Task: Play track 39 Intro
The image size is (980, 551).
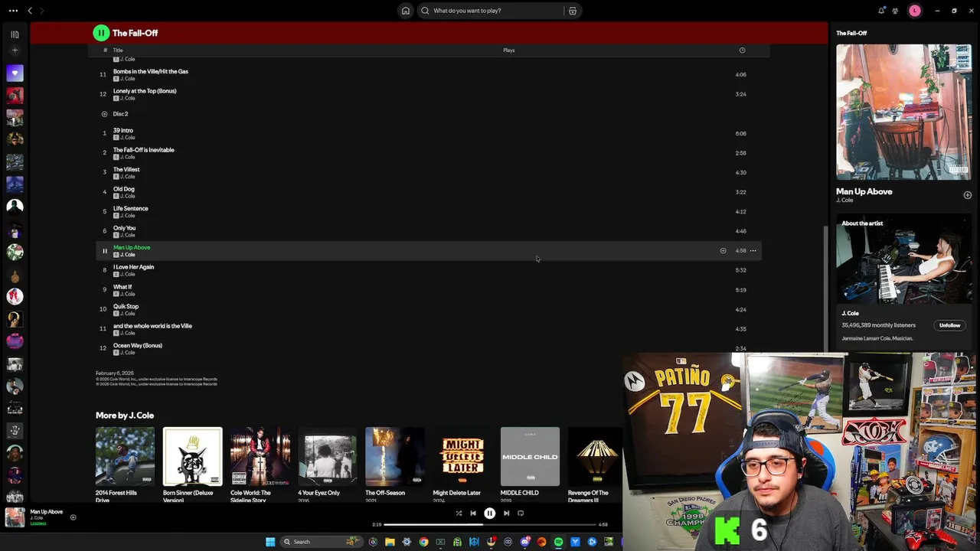Action: tap(123, 131)
